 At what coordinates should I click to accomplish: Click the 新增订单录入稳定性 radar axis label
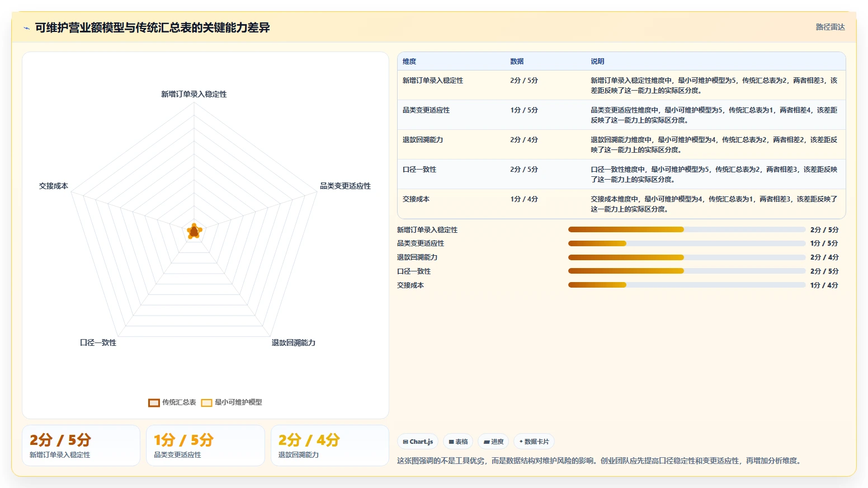[194, 94]
